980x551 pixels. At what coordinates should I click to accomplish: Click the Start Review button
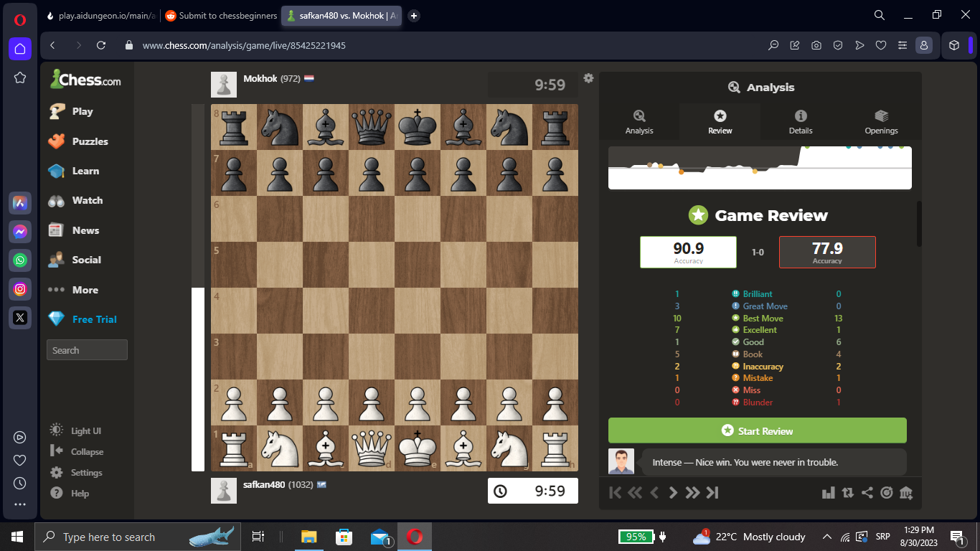tap(758, 430)
